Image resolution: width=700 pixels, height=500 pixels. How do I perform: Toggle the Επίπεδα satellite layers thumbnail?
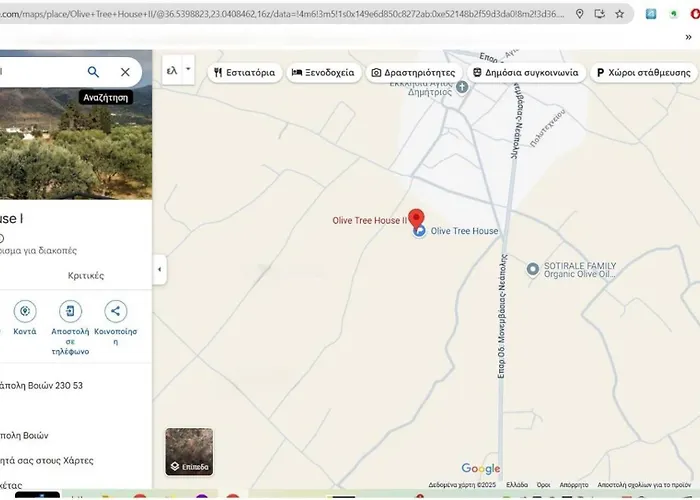(189, 450)
